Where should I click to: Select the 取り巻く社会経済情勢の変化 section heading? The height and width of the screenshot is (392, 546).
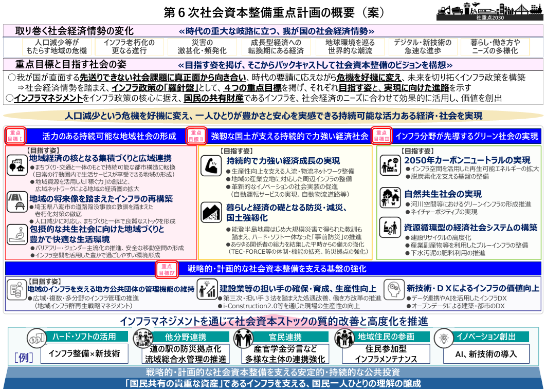tap(75, 31)
